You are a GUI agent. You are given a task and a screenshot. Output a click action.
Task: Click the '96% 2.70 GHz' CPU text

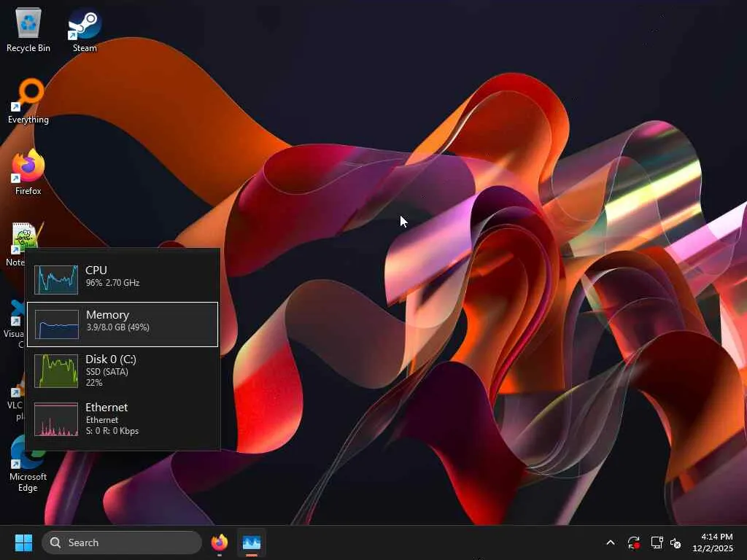[112, 283]
